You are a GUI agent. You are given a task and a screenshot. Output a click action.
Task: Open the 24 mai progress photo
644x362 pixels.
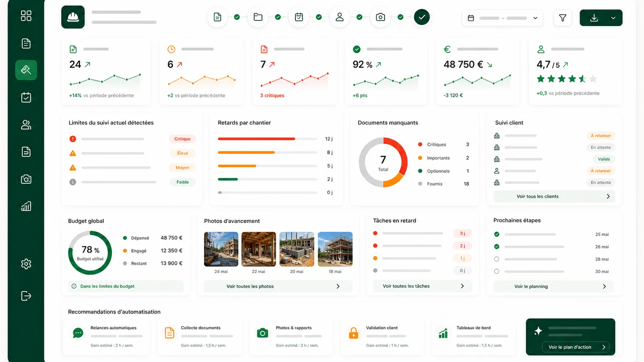tap(221, 249)
